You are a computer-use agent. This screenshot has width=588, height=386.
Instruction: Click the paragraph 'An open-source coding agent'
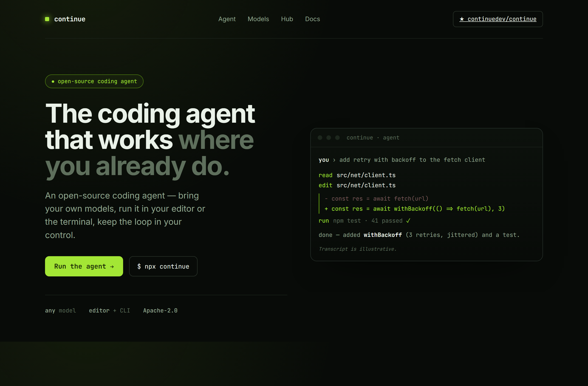125,215
